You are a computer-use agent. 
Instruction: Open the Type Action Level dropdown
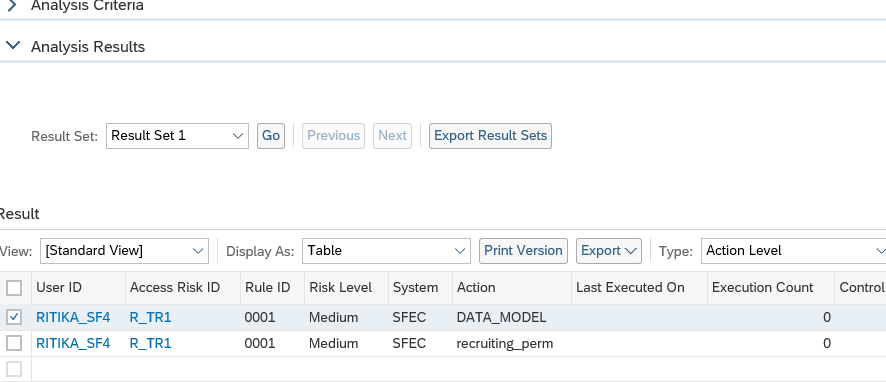pos(793,251)
